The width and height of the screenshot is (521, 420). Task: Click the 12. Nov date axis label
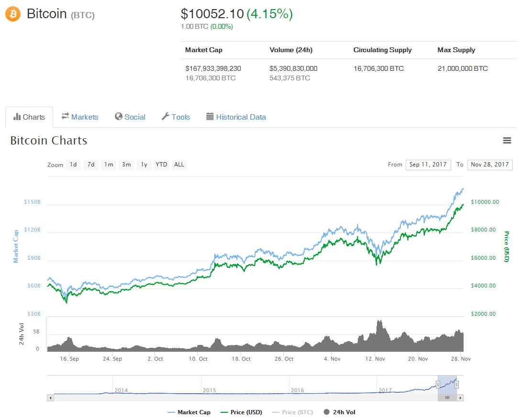click(x=375, y=359)
